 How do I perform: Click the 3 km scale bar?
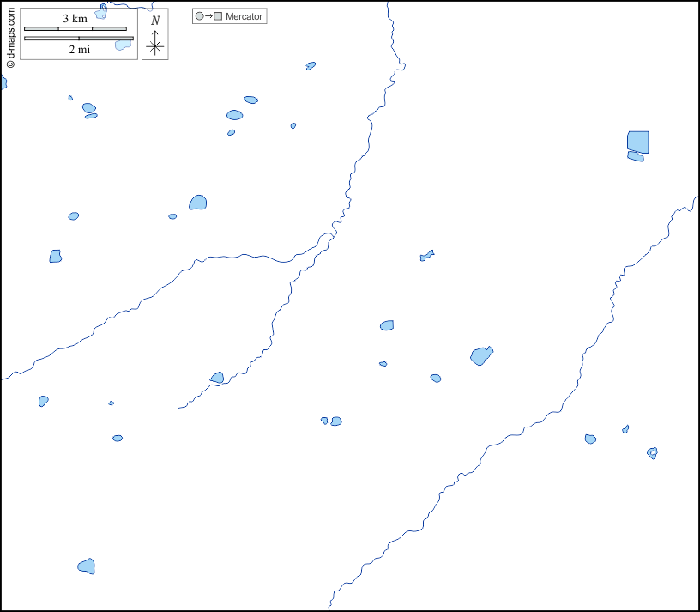[x=75, y=29]
